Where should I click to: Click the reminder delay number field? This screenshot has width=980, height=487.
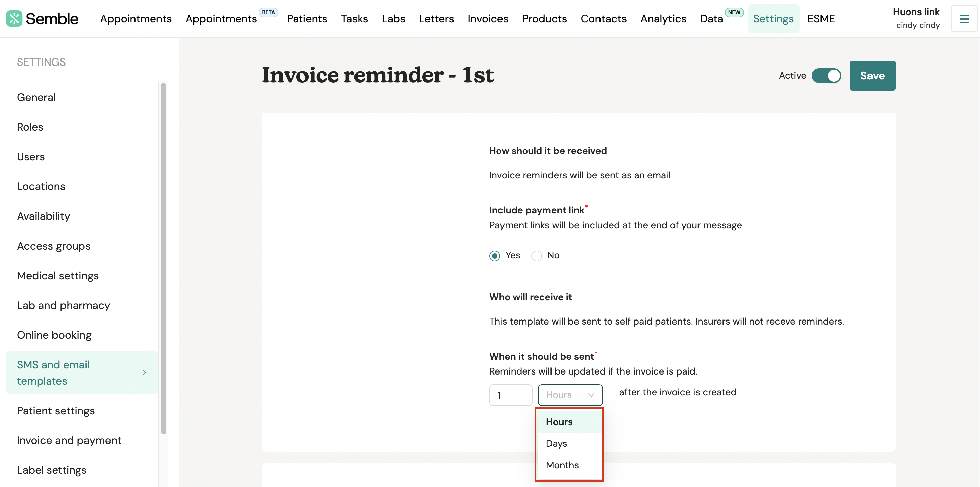(x=511, y=395)
